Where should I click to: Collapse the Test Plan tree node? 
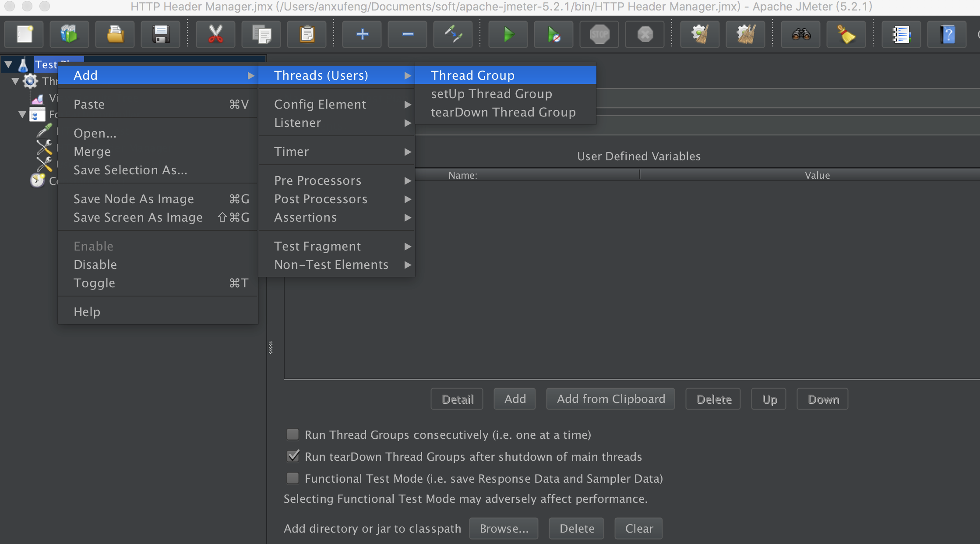[x=8, y=65]
